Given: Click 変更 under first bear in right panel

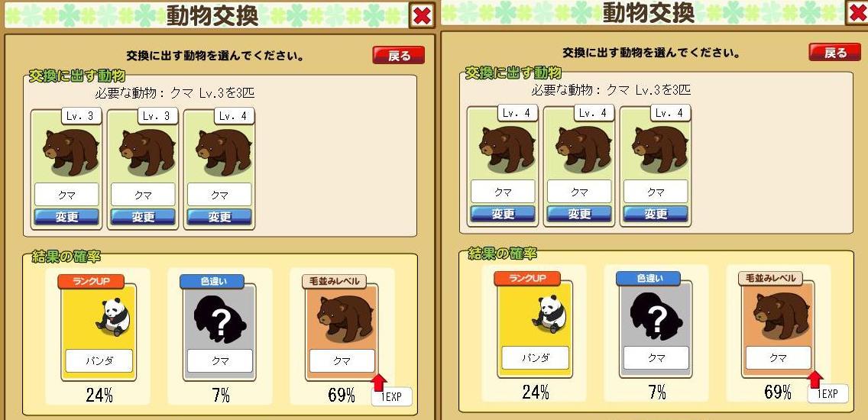Looking at the screenshot, I should (x=504, y=214).
